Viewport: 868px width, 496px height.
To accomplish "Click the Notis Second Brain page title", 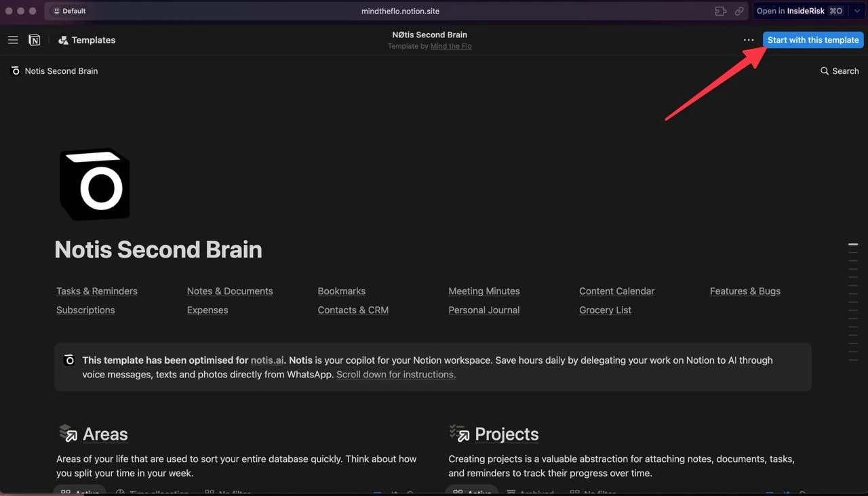I will (x=158, y=249).
